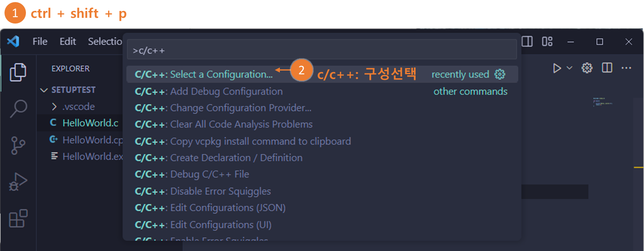Click the VS Code logo icon
This screenshot has width=644, height=251.
[x=13, y=41]
